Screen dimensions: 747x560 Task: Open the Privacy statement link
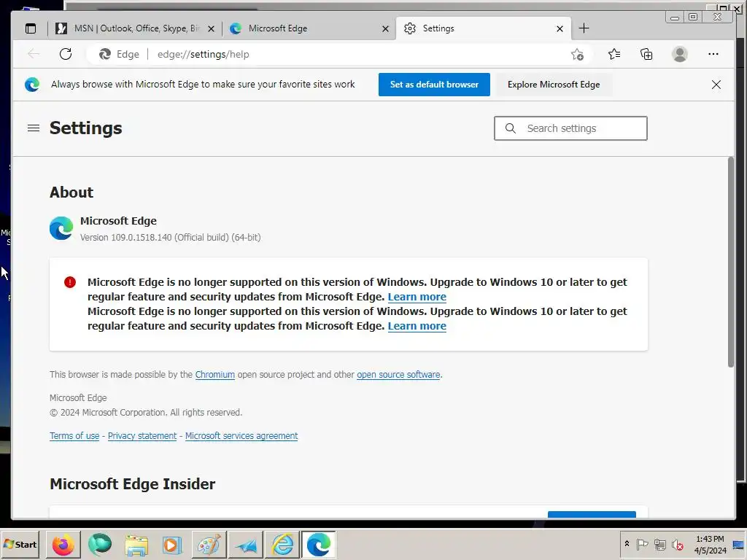click(142, 436)
